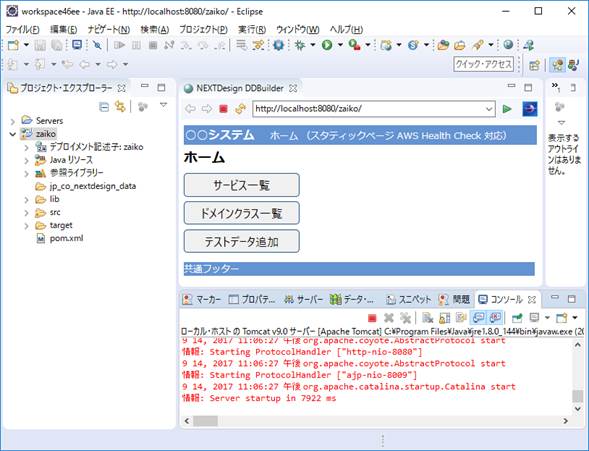Screen dimensions: 589x451
Task: Click the テストデータ追加 button
Action: pos(242,241)
